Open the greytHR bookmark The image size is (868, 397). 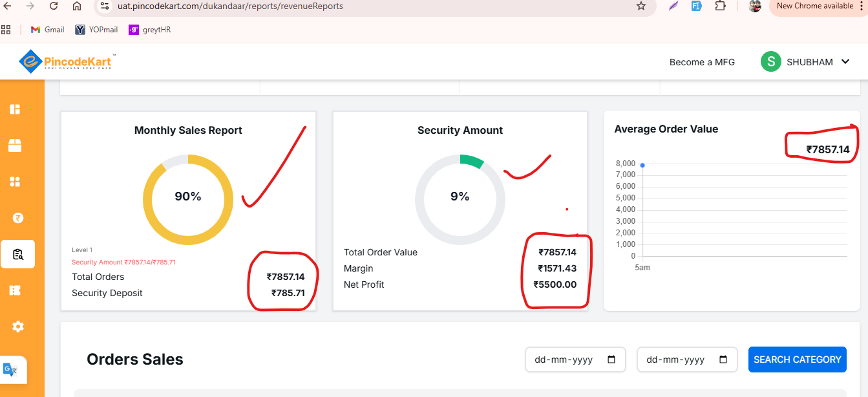coord(150,30)
